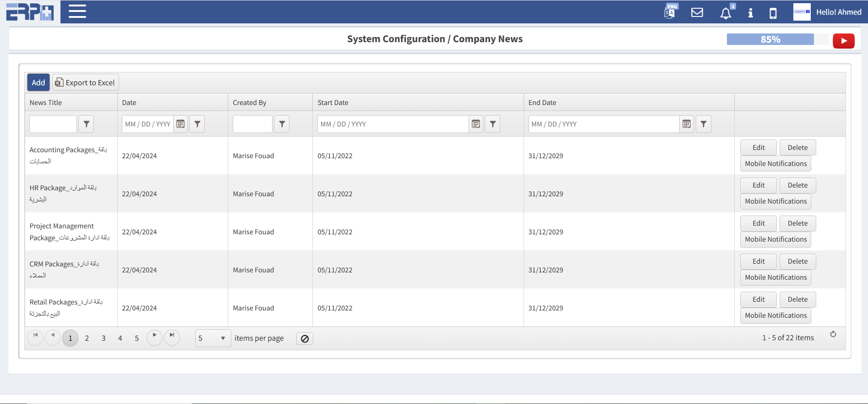This screenshot has height=404, width=868.
Task: Expand the items per page dropdown
Action: (x=223, y=338)
